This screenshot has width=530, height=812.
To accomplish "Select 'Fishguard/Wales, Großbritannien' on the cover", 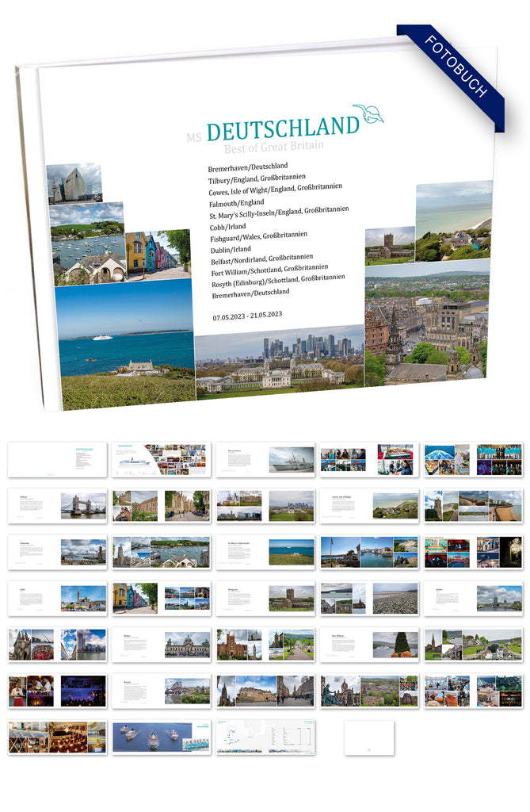I will coord(259,236).
